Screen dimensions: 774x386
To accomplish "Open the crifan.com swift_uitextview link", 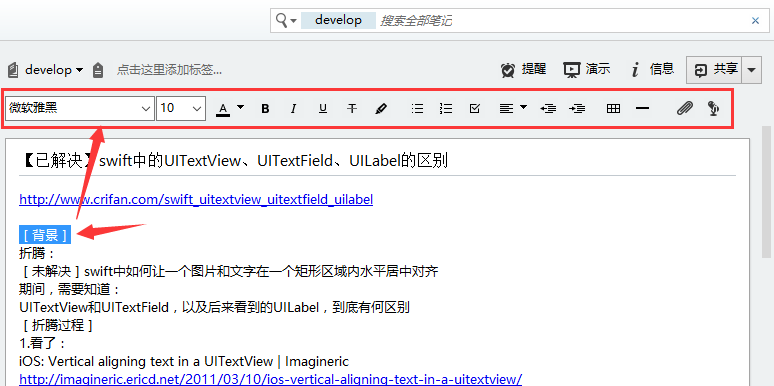I will [x=196, y=199].
